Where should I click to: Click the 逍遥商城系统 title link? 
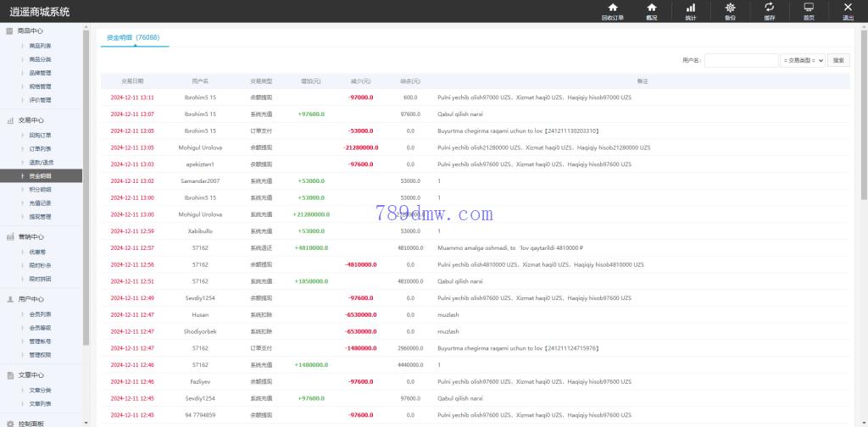click(x=40, y=12)
